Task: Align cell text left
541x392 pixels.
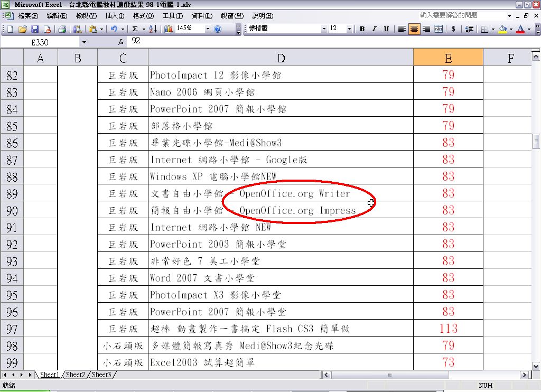Action: [x=402, y=30]
